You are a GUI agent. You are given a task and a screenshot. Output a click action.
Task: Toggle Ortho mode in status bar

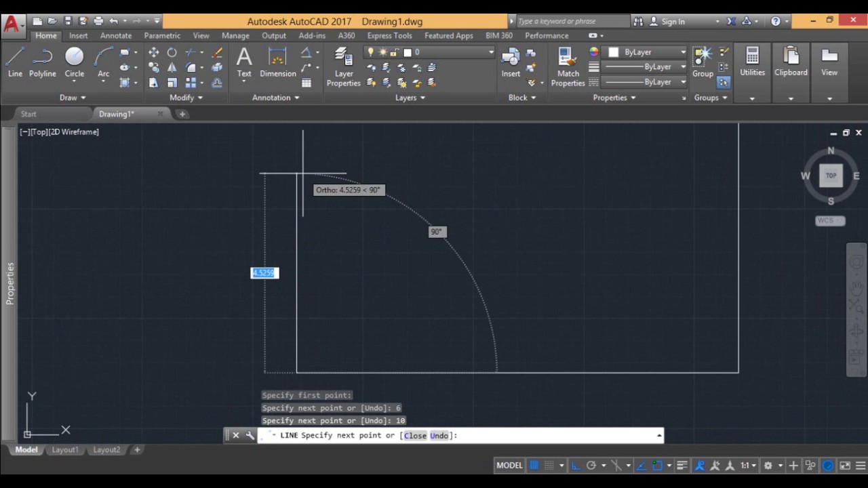tap(575, 466)
